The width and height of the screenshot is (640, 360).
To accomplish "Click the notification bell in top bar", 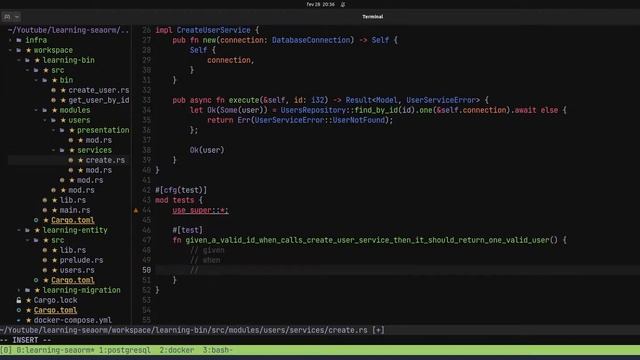I will click(343, 4).
